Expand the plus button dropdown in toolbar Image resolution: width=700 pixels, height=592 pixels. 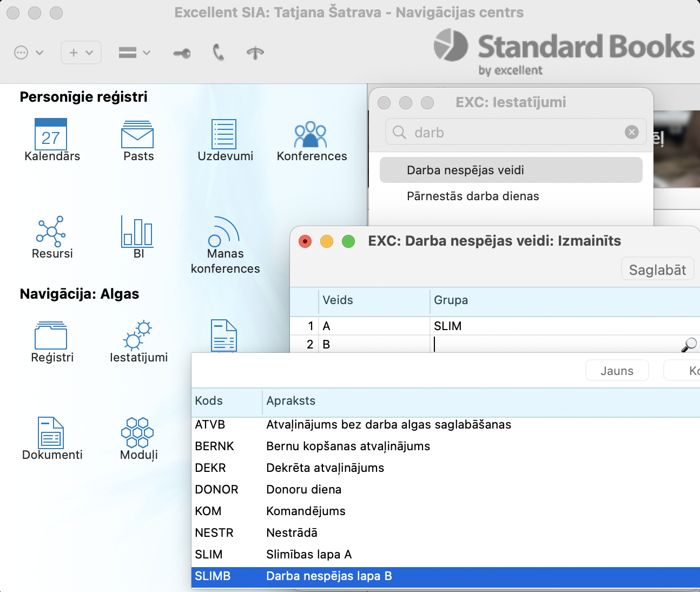pyautogui.click(x=81, y=52)
